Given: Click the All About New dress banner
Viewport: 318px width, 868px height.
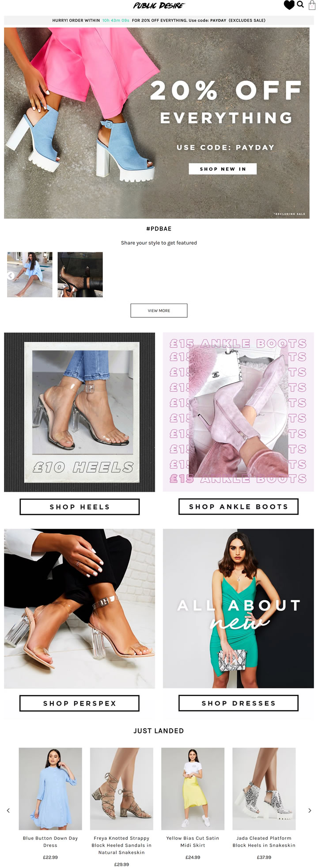Looking at the screenshot, I should [238, 609].
